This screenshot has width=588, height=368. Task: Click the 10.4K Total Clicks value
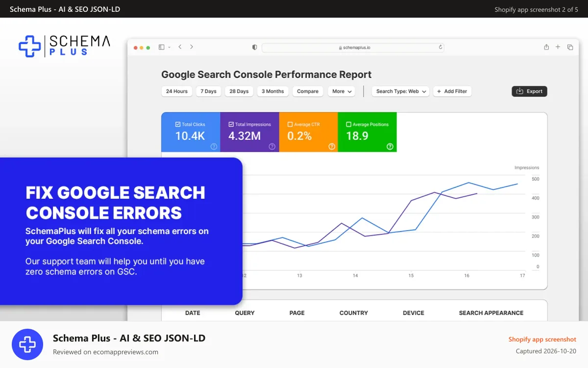click(x=190, y=136)
